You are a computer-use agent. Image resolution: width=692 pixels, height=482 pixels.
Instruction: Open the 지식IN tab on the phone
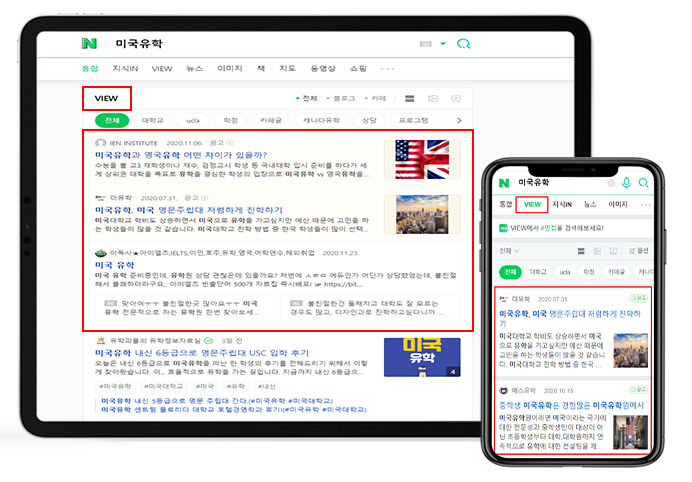pyautogui.click(x=562, y=204)
